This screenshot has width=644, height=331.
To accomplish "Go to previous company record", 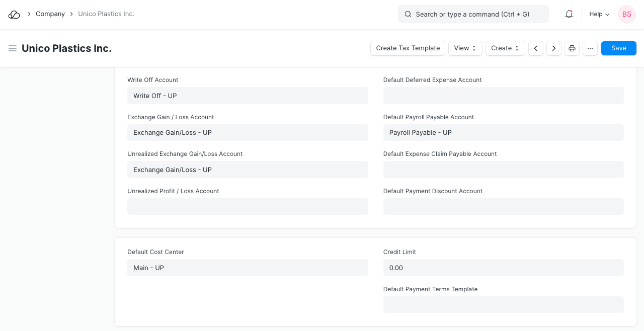I will pos(536,48).
